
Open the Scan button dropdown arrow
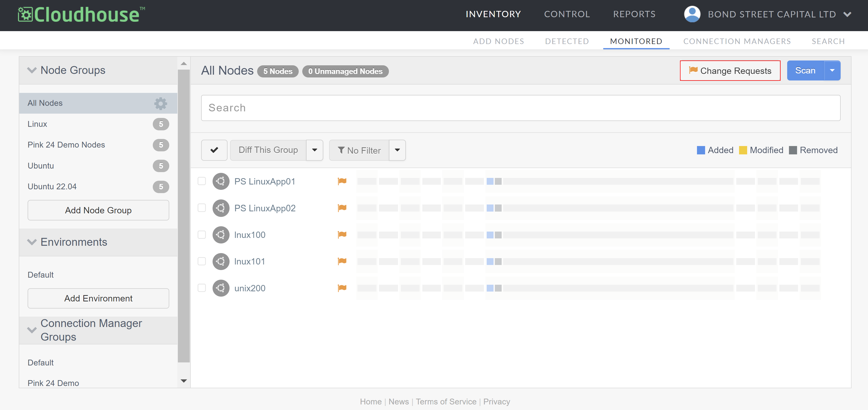tap(832, 71)
